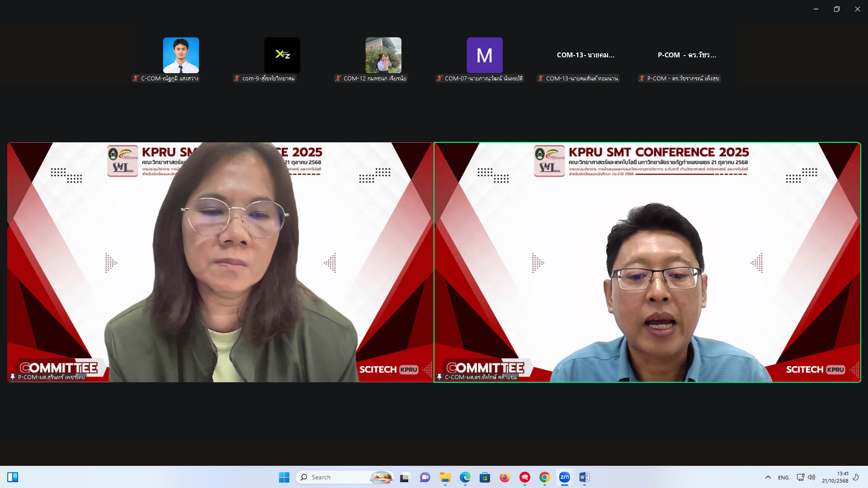Open the Windows Start menu
The image size is (868, 488).
point(284,477)
